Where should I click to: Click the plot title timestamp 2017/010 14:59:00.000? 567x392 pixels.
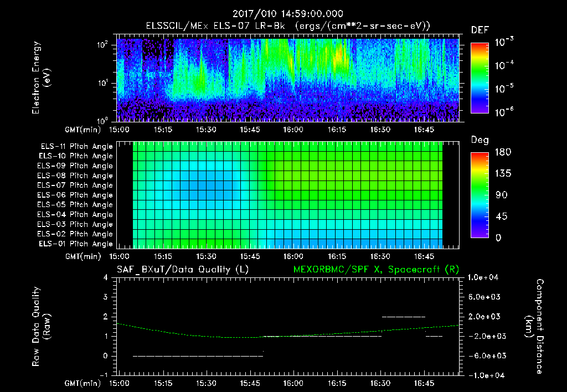tap(288, 14)
